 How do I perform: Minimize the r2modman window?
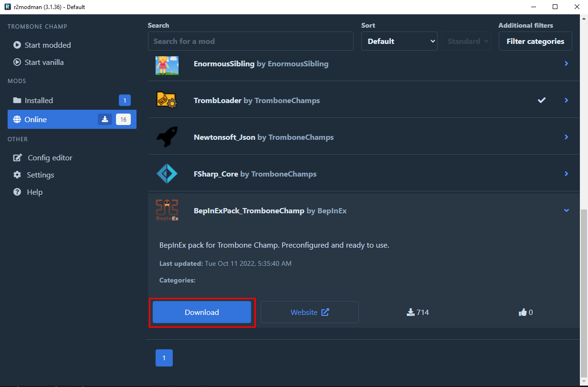coord(533,7)
